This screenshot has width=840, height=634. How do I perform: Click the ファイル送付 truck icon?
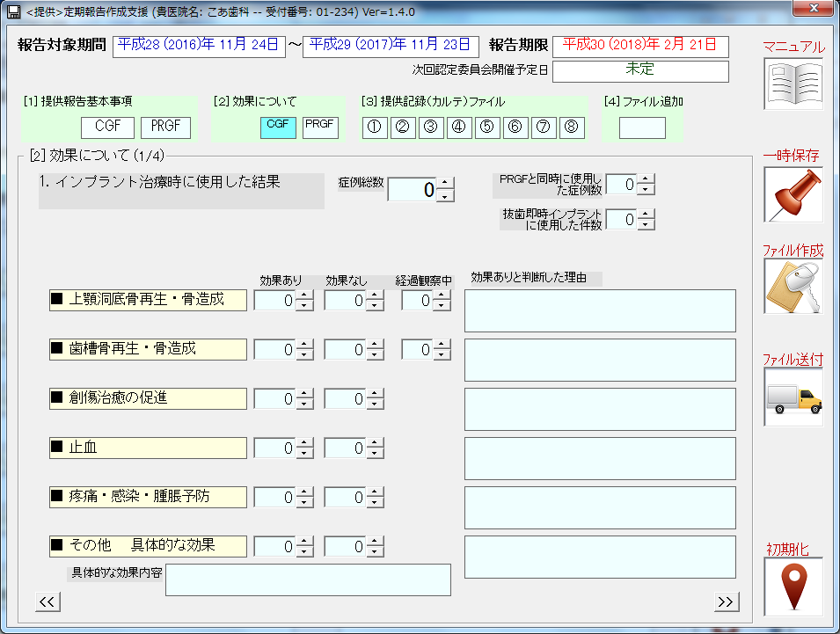click(793, 397)
